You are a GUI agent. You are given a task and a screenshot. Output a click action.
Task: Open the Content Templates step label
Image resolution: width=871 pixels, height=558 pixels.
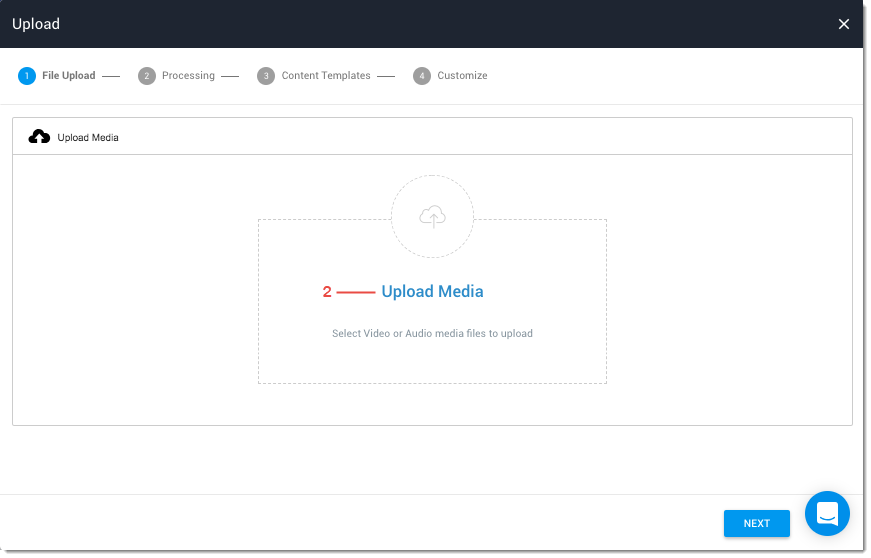click(326, 76)
